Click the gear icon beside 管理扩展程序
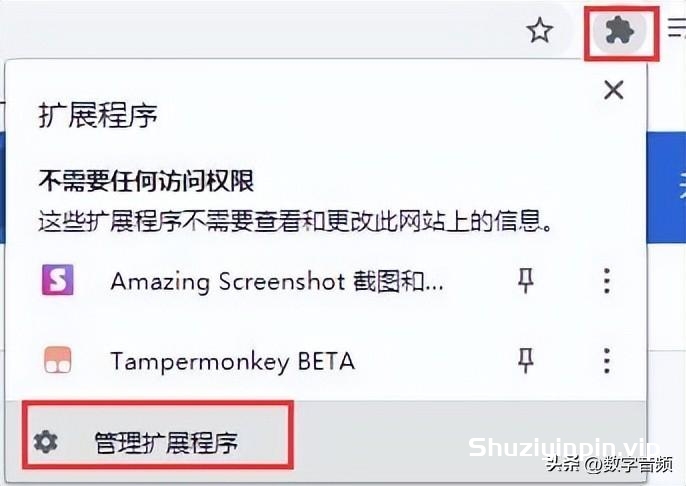The width and height of the screenshot is (686, 486). tap(46, 441)
